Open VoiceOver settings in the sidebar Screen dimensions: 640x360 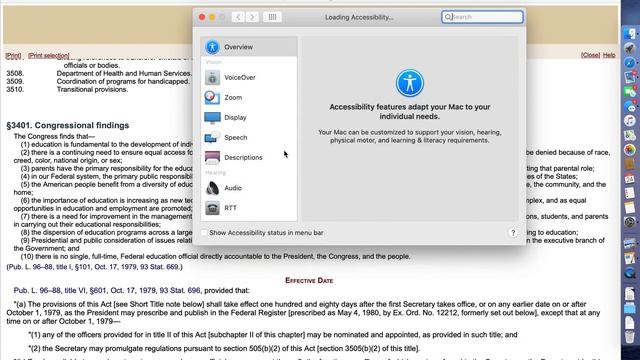pos(249,77)
